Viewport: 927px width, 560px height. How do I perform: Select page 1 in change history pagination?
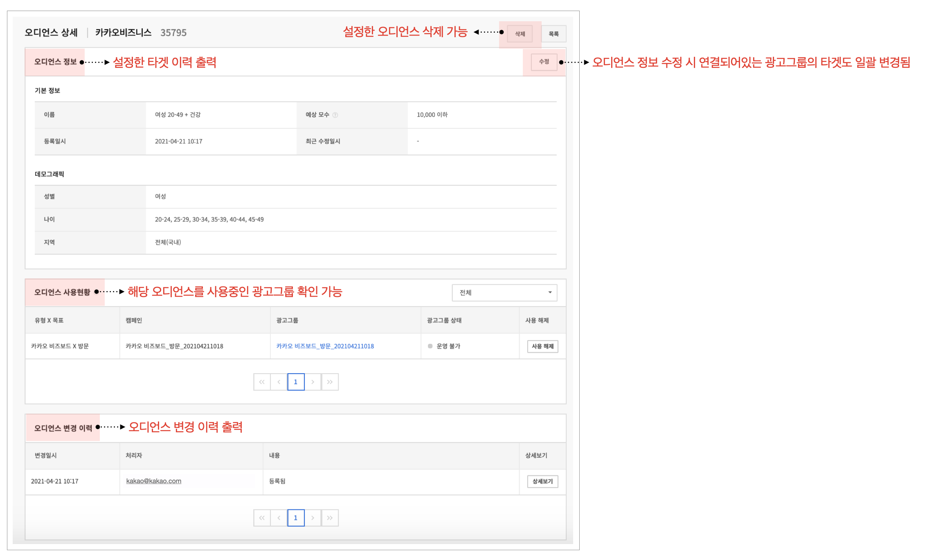click(x=296, y=518)
